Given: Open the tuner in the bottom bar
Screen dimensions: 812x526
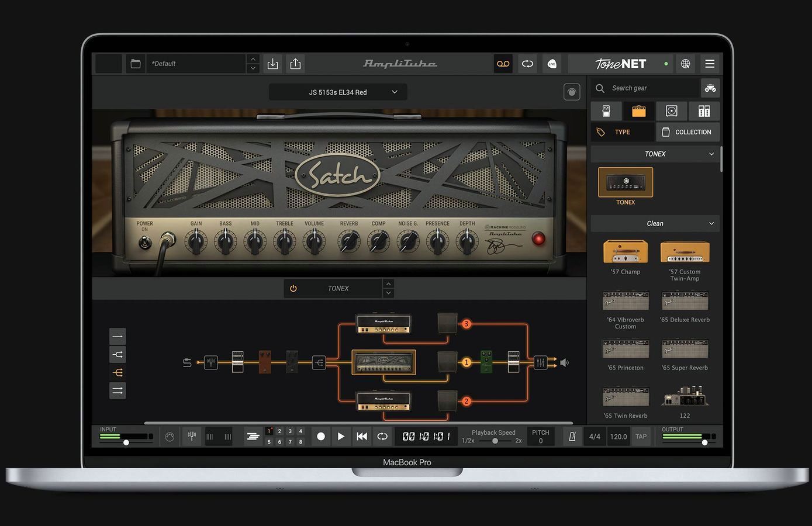Looking at the screenshot, I should (x=191, y=437).
